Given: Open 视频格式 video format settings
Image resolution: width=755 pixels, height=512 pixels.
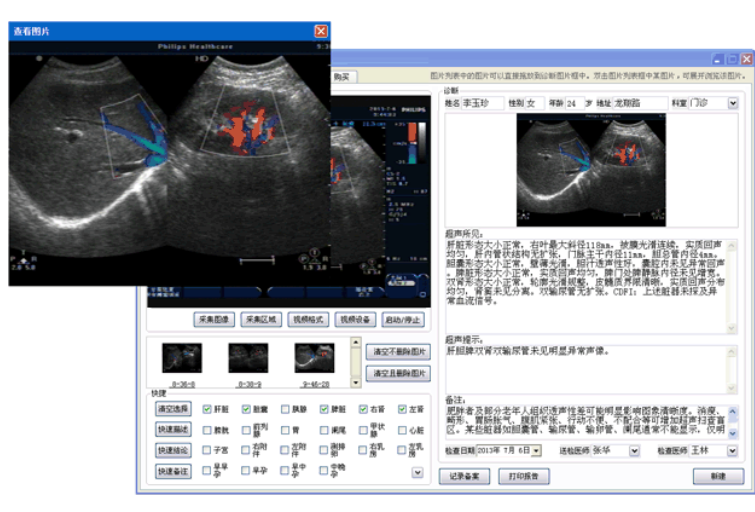Looking at the screenshot, I should (x=308, y=320).
